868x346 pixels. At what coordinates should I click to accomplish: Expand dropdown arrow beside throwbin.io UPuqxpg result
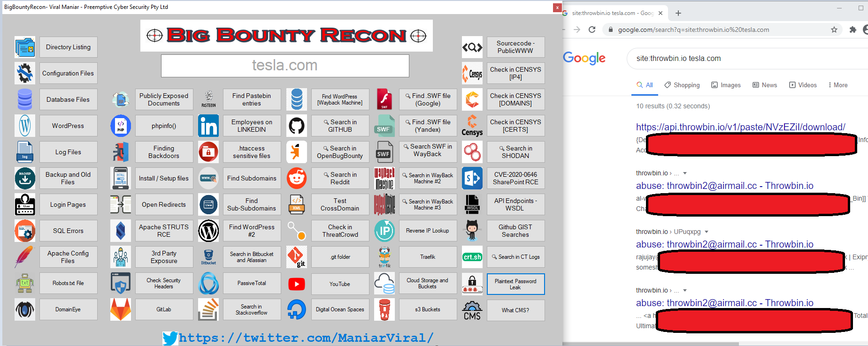pyautogui.click(x=707, y=232)
